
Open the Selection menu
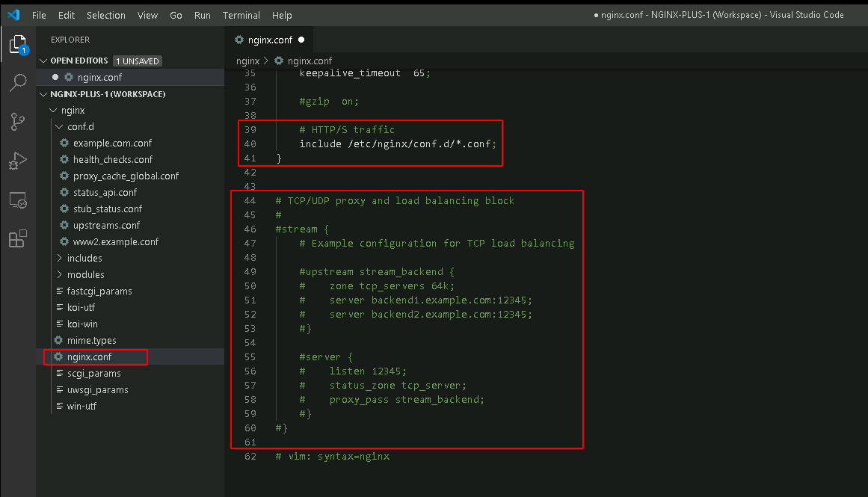pos(105,16)
